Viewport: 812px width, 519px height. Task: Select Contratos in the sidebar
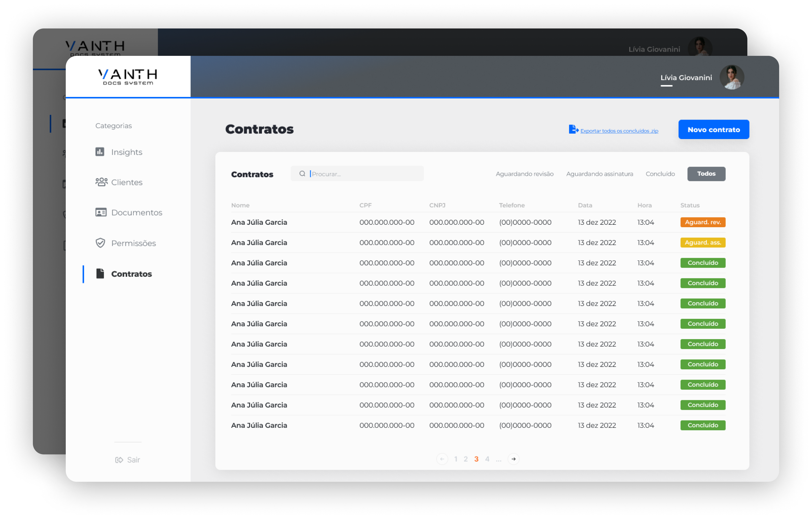124,274
